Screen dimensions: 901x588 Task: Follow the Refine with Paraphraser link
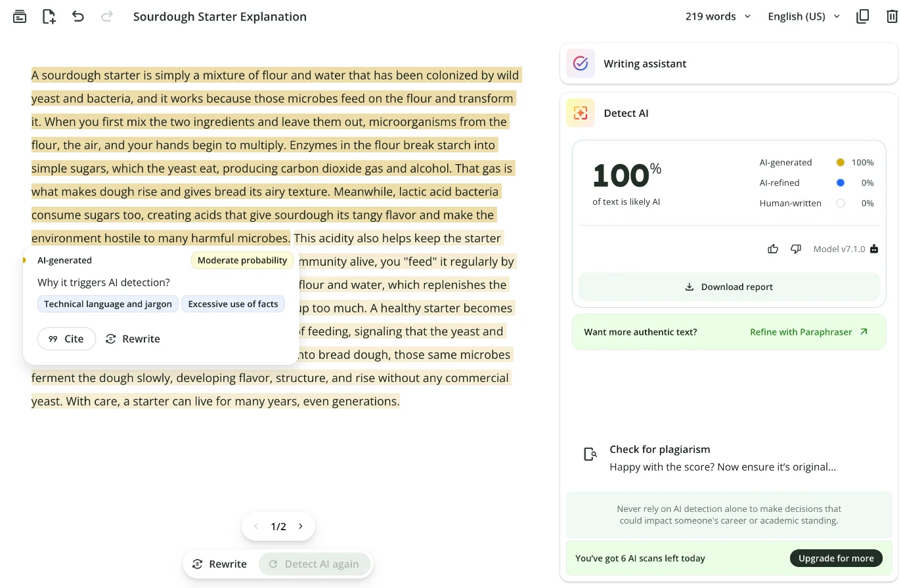[x=808, y=332]
